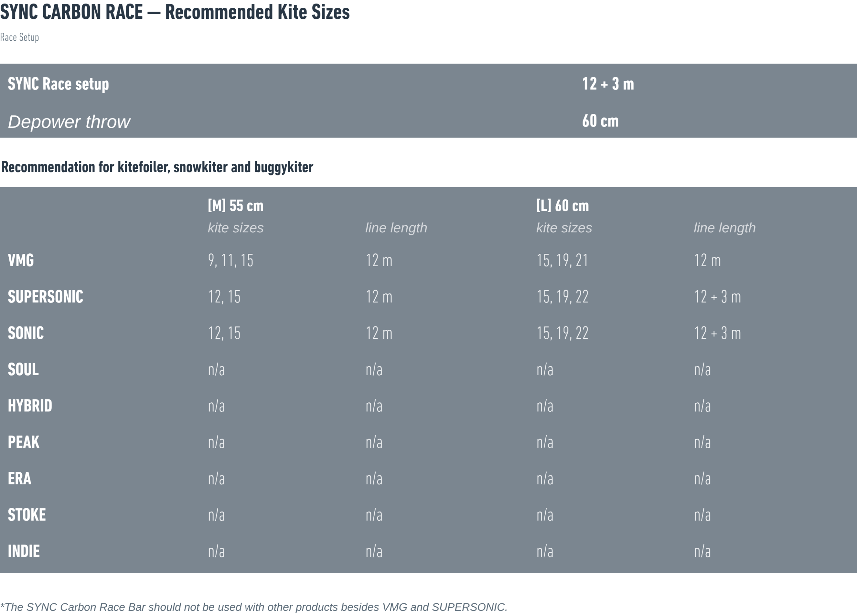
Task: Click SUPERSONIC '12 m' line length
Action: (379, 297)
